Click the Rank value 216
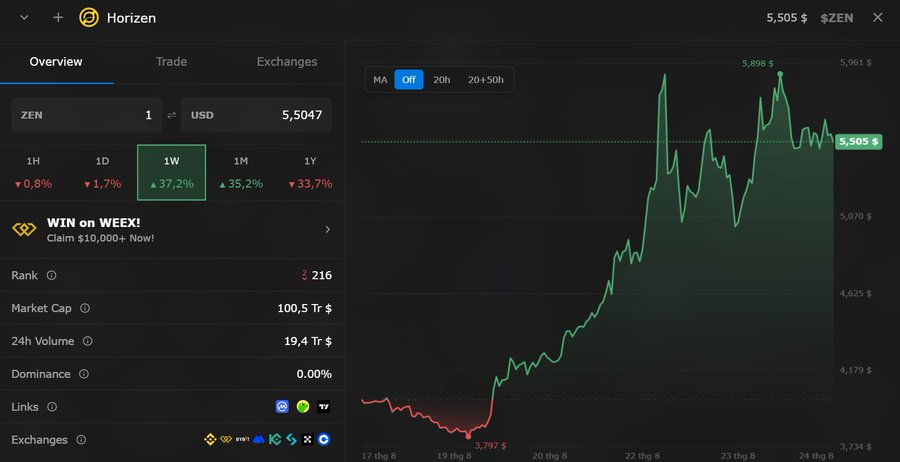The width and height of the screenshot is (900, 462). (321, 275)
